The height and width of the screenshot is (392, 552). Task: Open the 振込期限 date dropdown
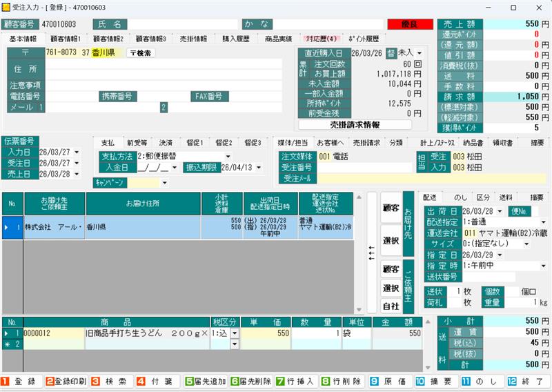(x=259, y=168)
